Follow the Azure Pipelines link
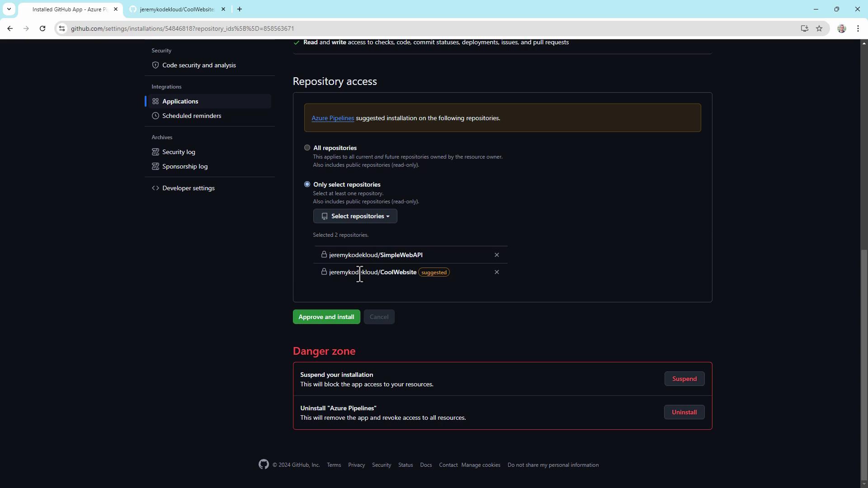 click(x=333, y=118)
